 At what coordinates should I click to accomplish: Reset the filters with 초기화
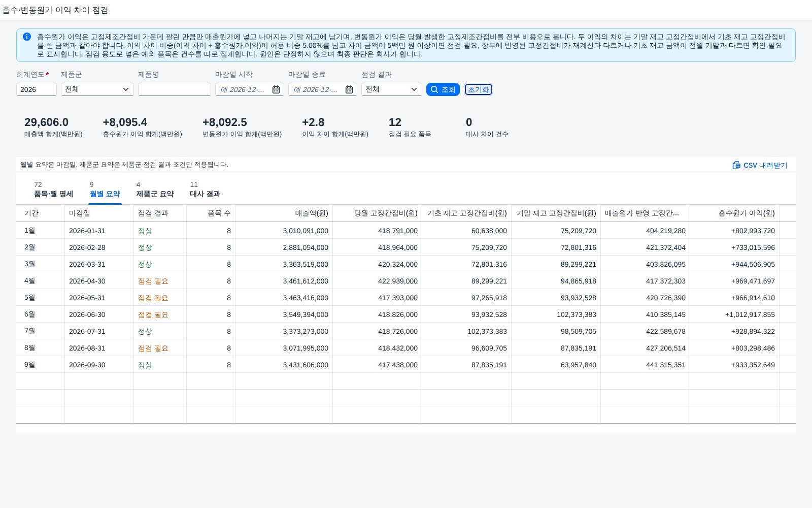(479, 89)
